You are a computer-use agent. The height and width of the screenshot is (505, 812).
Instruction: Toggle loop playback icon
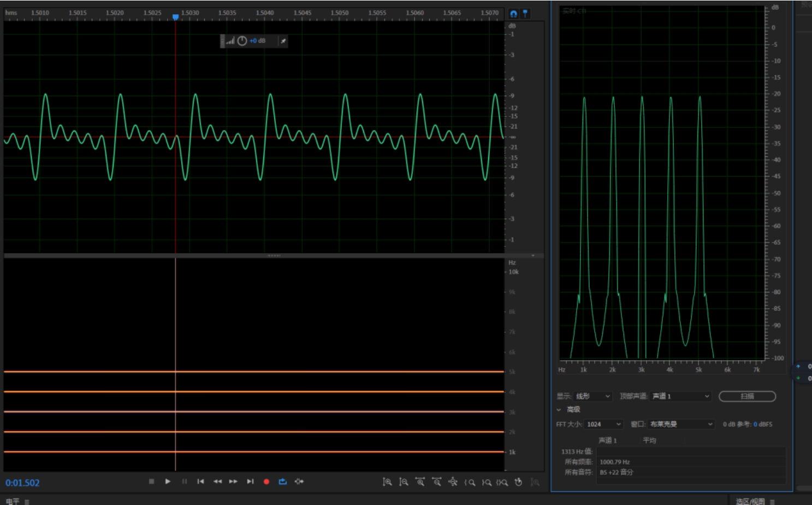point(282,481)
